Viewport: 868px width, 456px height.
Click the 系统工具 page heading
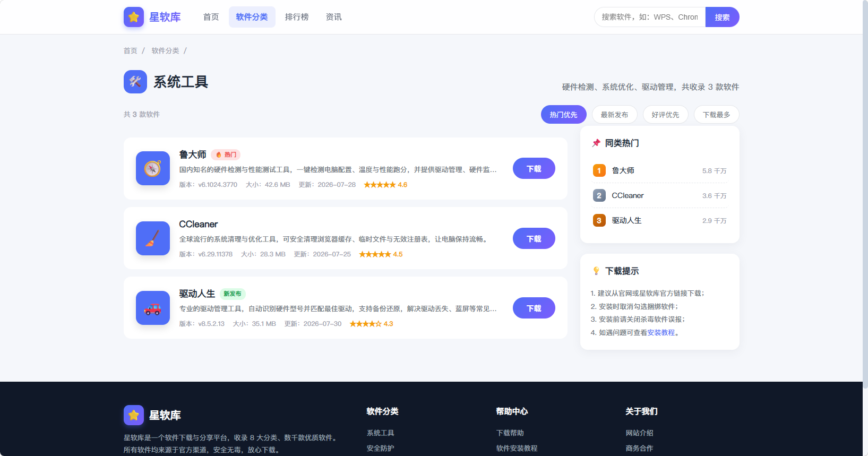point(181,82)
